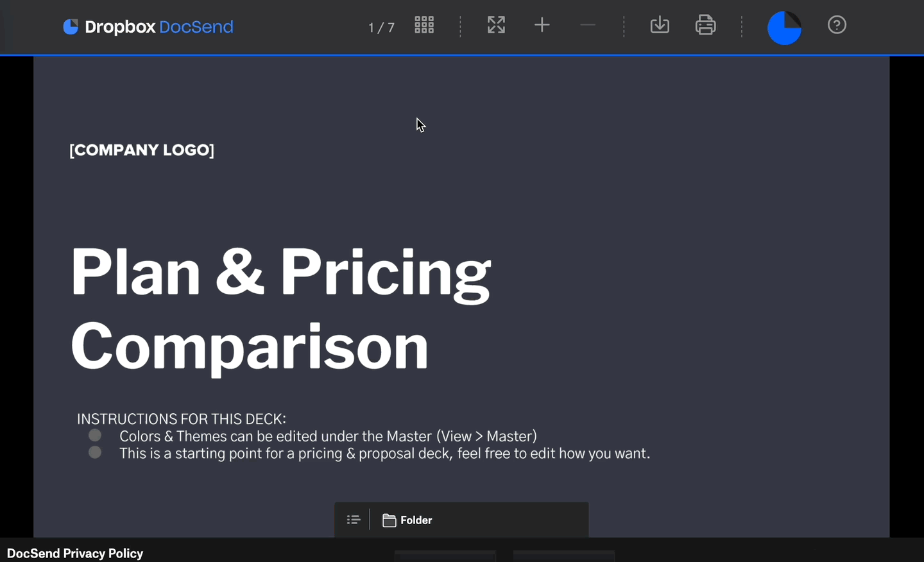Download the document with the download icon
924x562 pixels.
pos(660,25)
